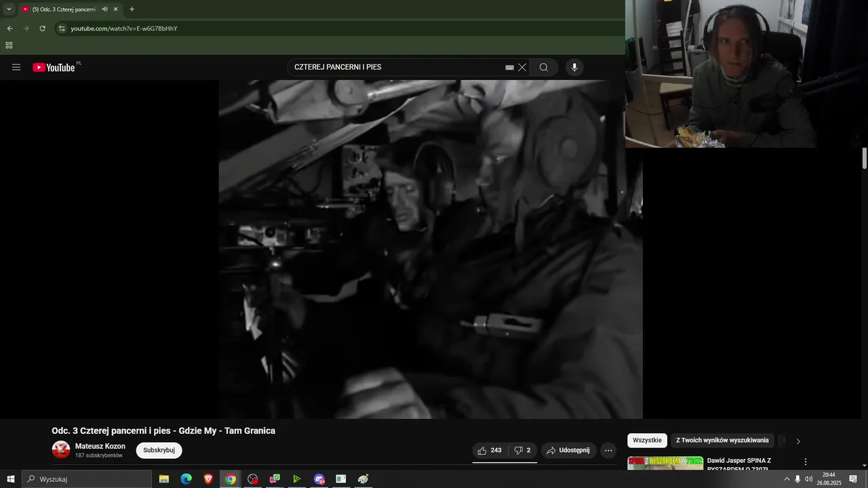This screenshot has height=488, width=868.
Task: Select the Z Twoich wyników wyszukiwania chip
Action: tap(722, 441)
